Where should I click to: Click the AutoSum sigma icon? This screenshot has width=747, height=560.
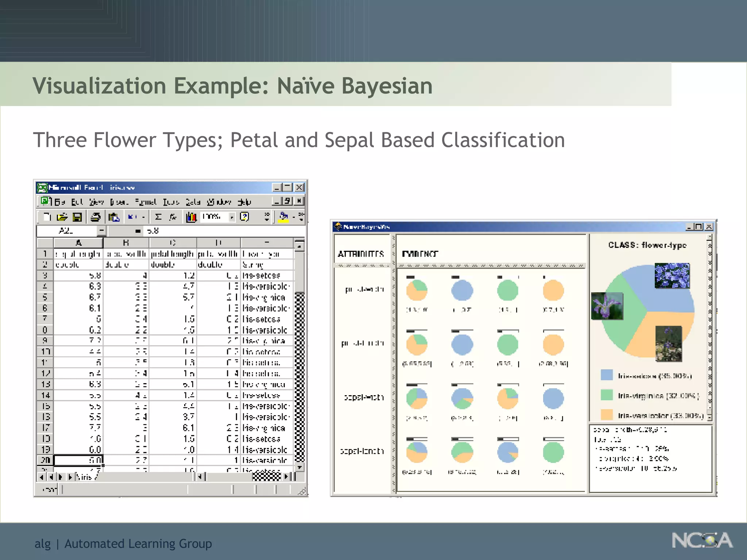point(158,217)
